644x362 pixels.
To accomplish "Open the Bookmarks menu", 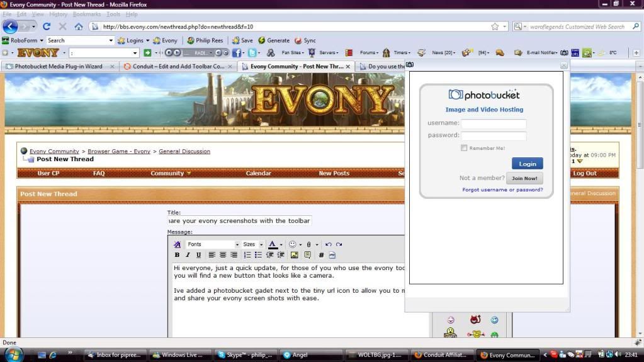I will coord(86,14).
